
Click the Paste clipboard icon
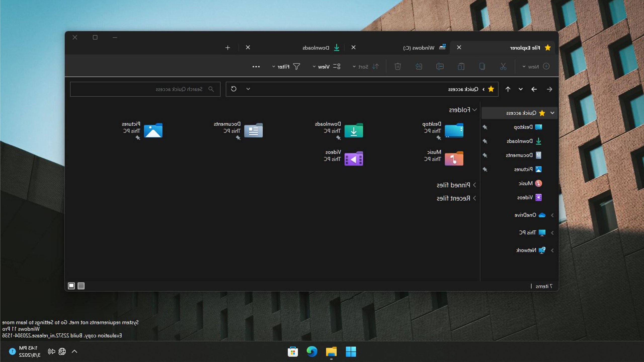tap(461, 66)
